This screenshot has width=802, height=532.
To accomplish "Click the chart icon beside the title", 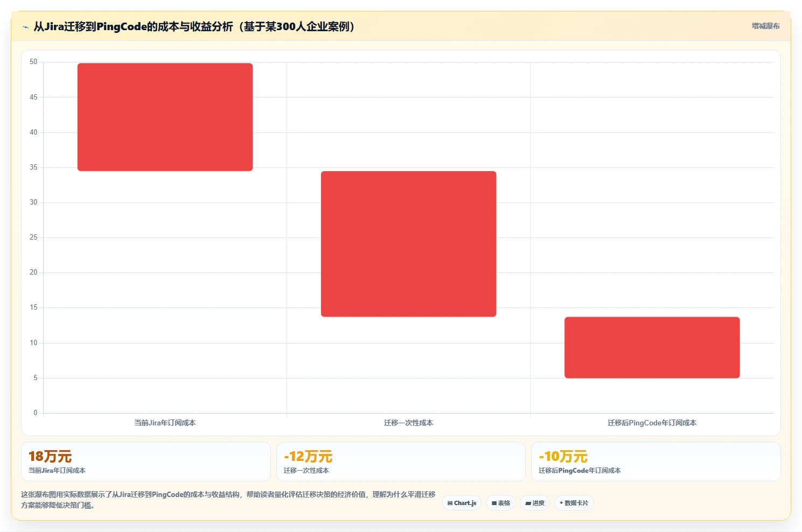I will (x=25, y=27).
